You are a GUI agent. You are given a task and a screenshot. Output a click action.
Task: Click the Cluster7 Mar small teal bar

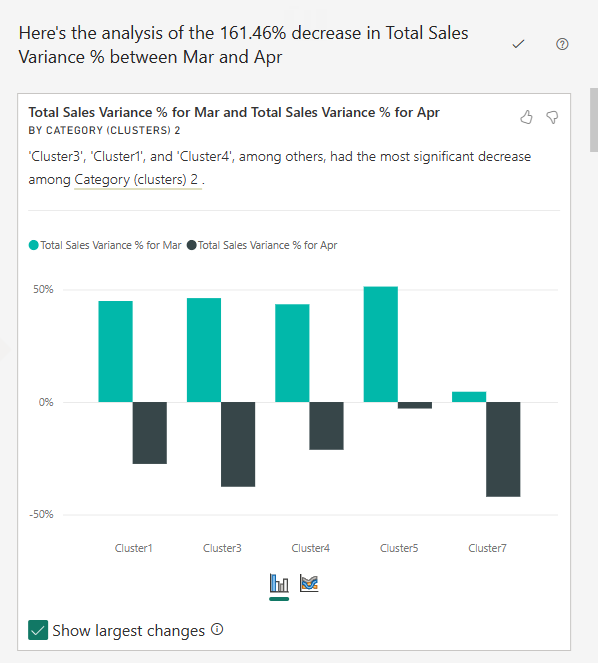(x=469, y=397)
